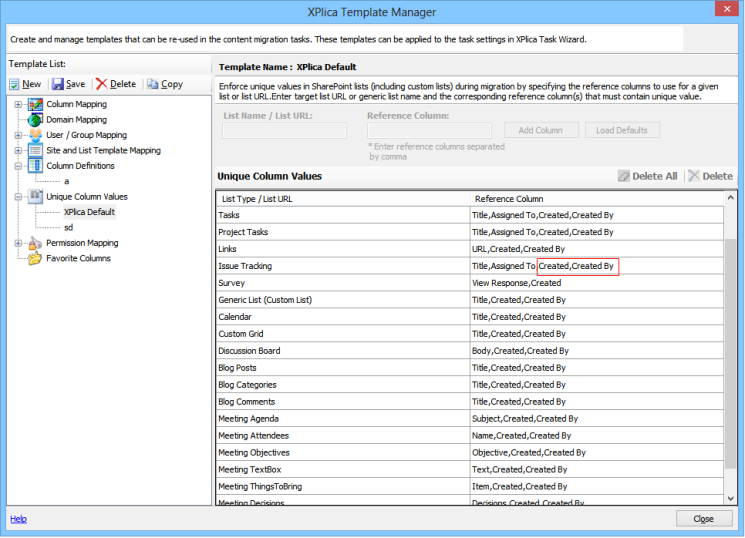
Task: Expand the Column Mapping tree node
Action: [18, 104]
